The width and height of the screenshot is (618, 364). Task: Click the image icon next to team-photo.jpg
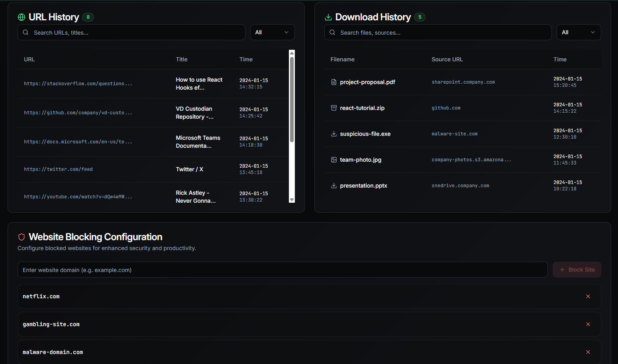pyautogui.click(x=334, y=160)
